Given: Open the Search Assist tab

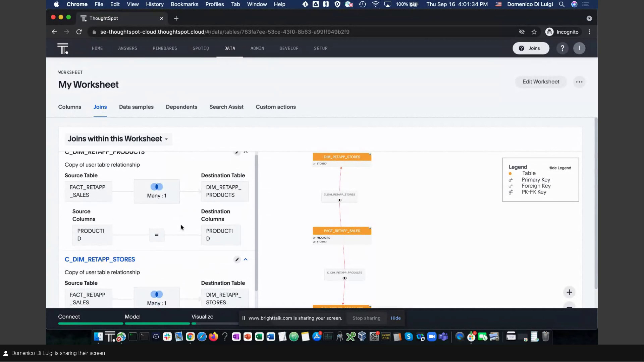Looking at the screenshot, I should [226, 107].
